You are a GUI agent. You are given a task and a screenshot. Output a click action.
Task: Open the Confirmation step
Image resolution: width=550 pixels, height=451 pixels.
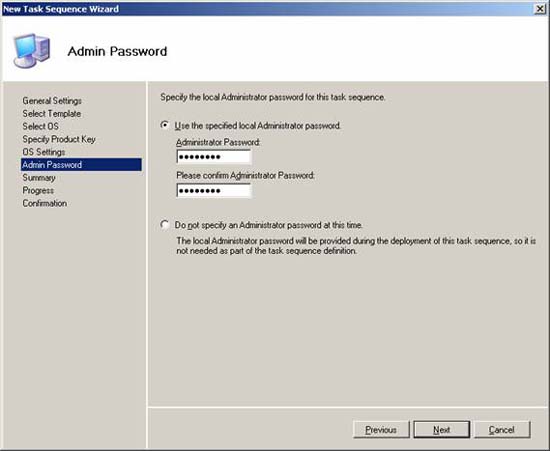[45, 203]
